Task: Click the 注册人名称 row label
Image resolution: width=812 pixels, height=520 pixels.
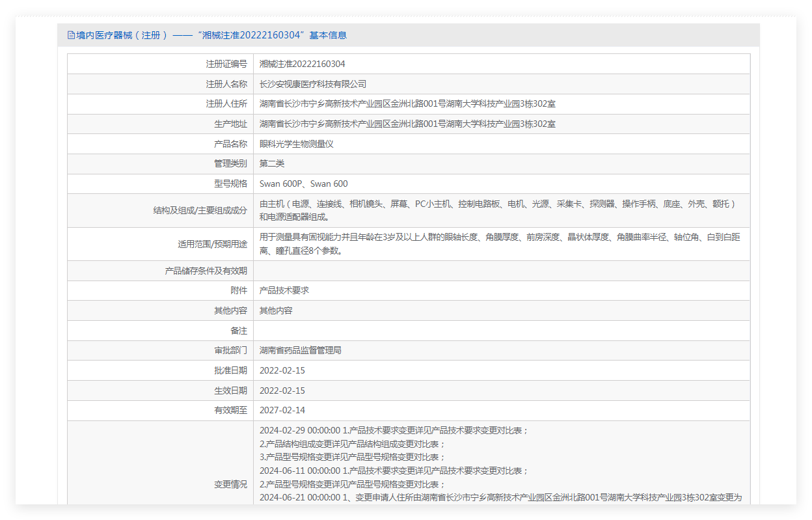Action: pos(226,84)
